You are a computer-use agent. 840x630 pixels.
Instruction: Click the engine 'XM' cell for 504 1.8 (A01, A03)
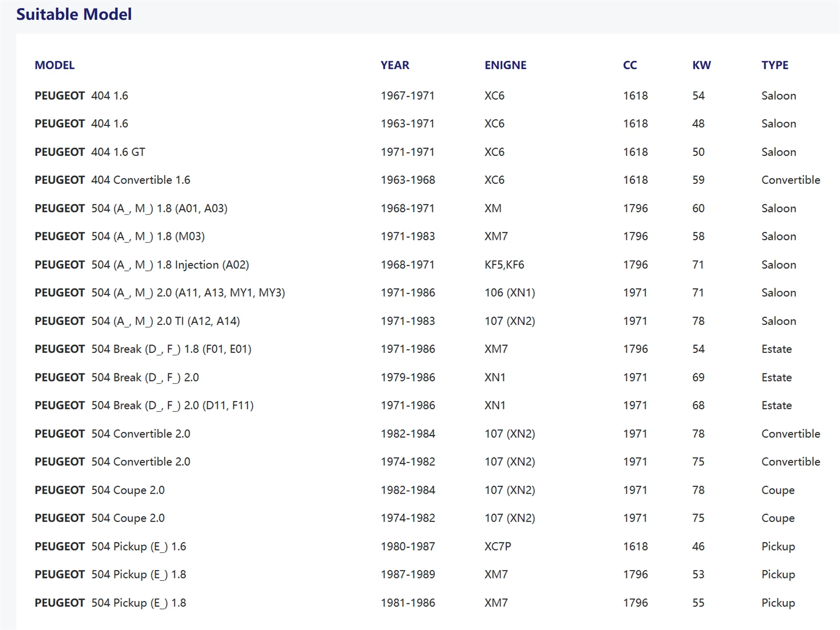(x=493, y=208)
